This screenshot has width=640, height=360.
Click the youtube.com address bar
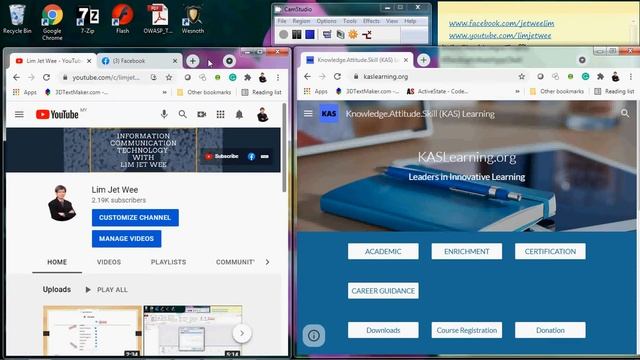coord(106,77)
